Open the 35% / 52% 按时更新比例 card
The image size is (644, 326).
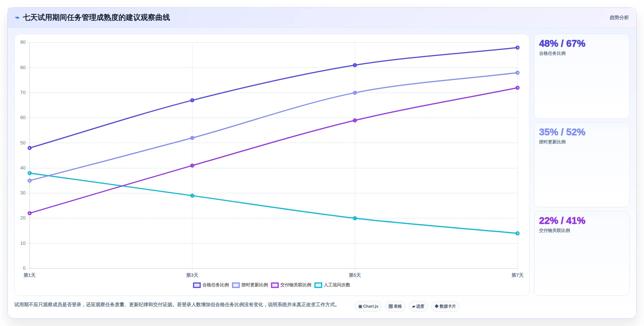pos(582,165)
